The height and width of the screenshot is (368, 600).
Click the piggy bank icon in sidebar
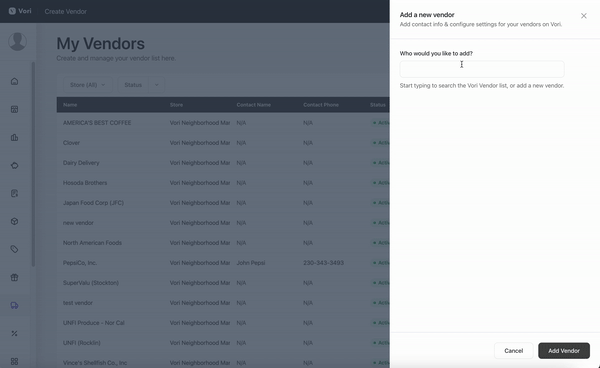pyautogui.click(x=14, y=165)
